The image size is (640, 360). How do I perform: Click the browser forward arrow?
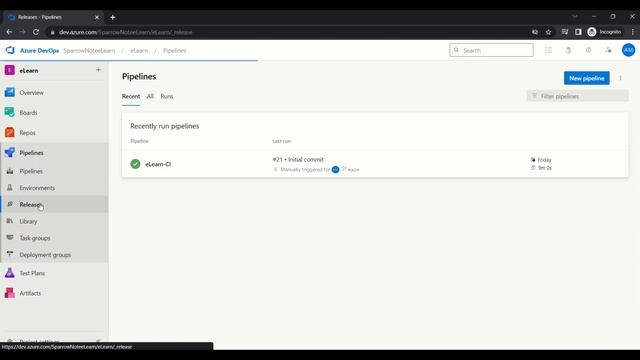coord(22,32)
